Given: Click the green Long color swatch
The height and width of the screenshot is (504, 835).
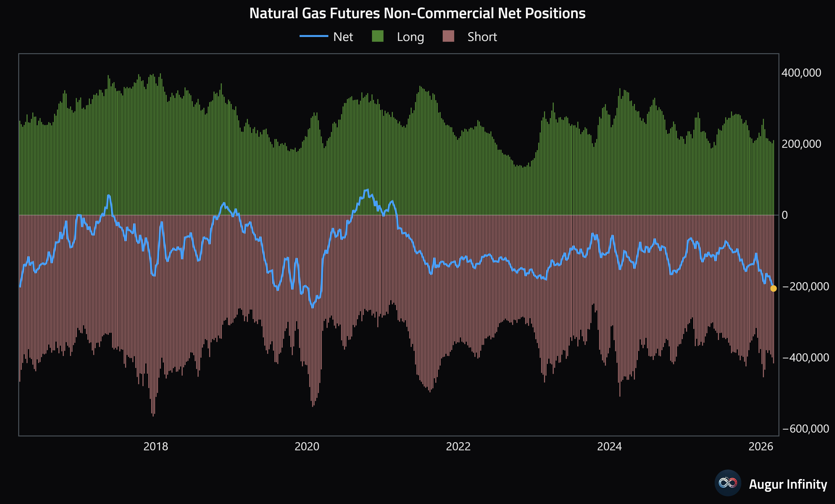Looking at the screenshot, I should point(377,36).
